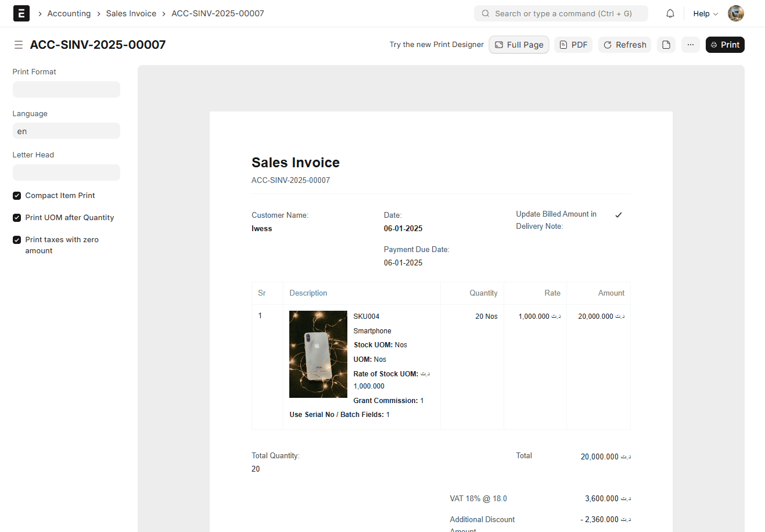Download the invoice as PDF
Image resolution: width=765 pixels, height=532 pixels.
click(573, 45)
